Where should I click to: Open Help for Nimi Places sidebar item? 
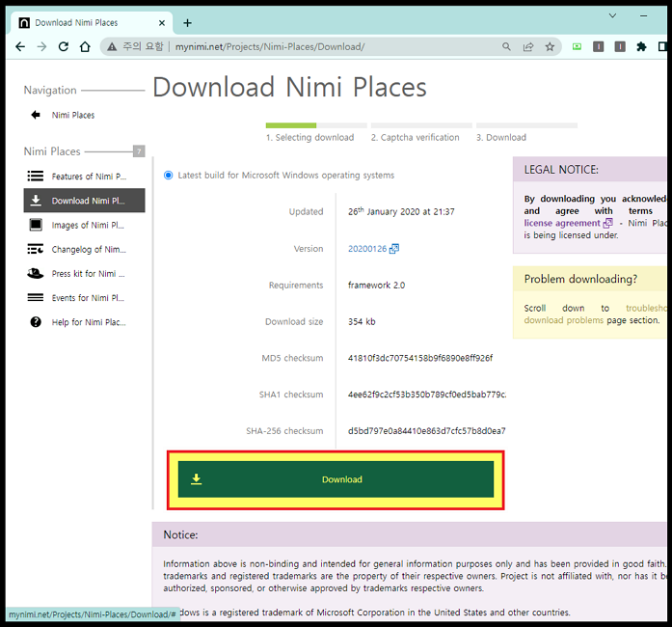pyautogui.click(x=85, y=322)
